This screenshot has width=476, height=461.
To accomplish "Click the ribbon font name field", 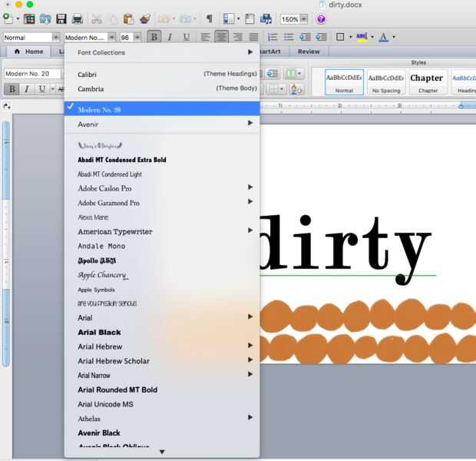I will point(33,74).
